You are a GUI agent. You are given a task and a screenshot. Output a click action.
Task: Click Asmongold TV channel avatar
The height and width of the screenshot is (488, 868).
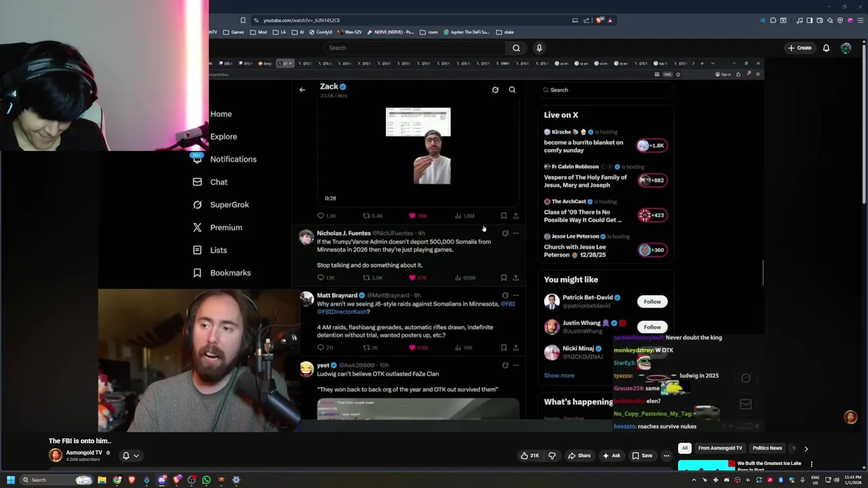click(x=56, y=455)
